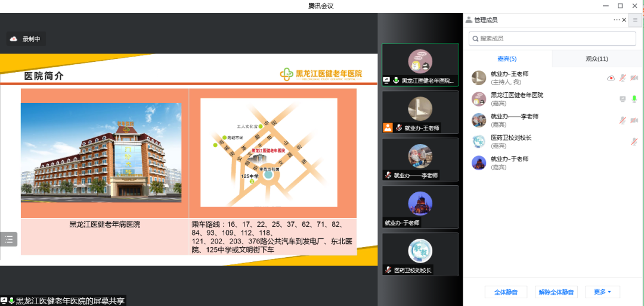Click the hamburger menu icon beside 管理成员 panel
Screen dimensions: 644x306
pyautogui.click(x=636, y=20)
